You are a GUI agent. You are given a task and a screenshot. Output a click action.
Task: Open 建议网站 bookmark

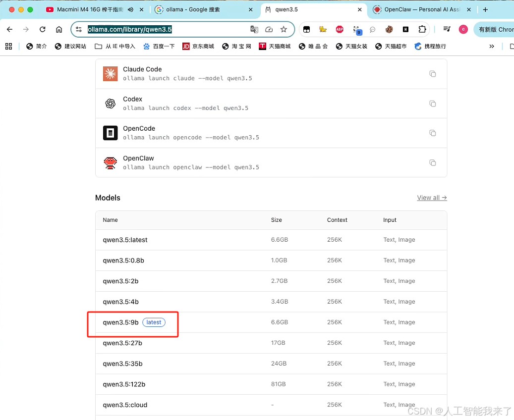pos(70,46)
